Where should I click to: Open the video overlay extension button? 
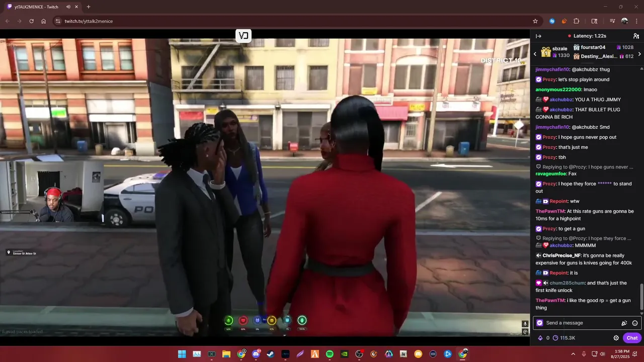244,35
